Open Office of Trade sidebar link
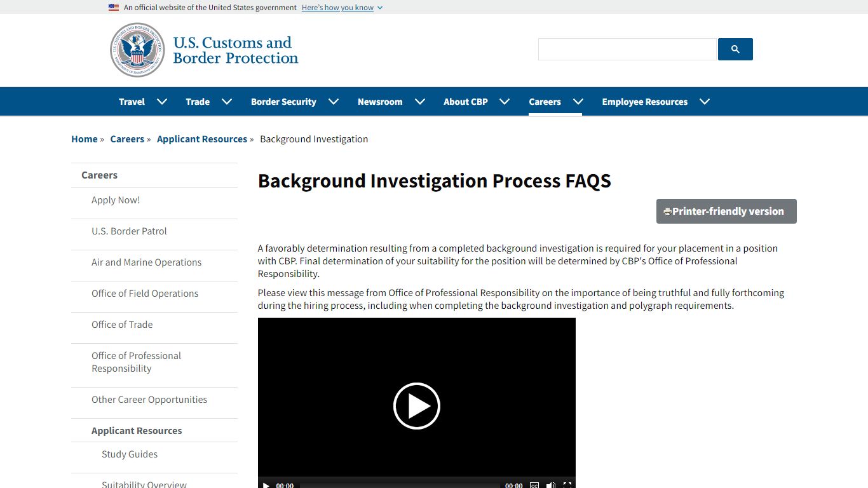This screenshot has height=488, width=868. click(122, 325)
